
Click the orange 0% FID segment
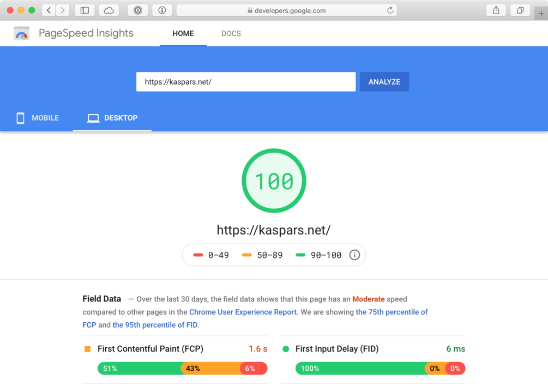[x=435, y=369]
